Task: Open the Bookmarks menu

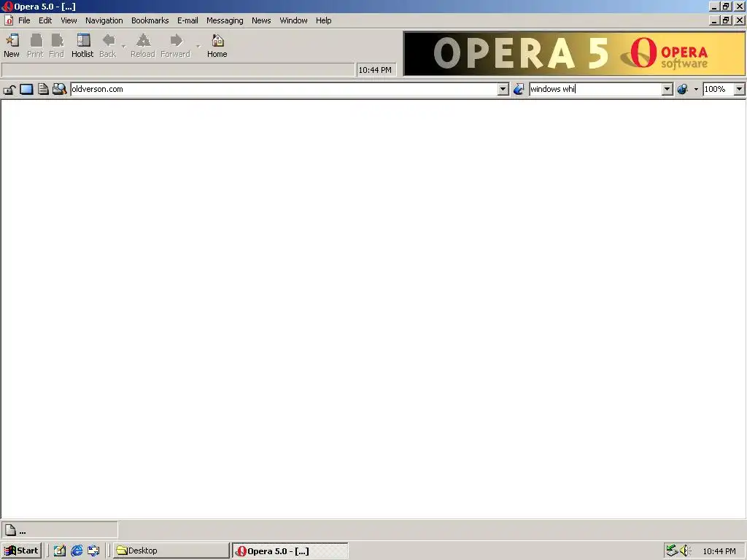Action: point(150,20)
